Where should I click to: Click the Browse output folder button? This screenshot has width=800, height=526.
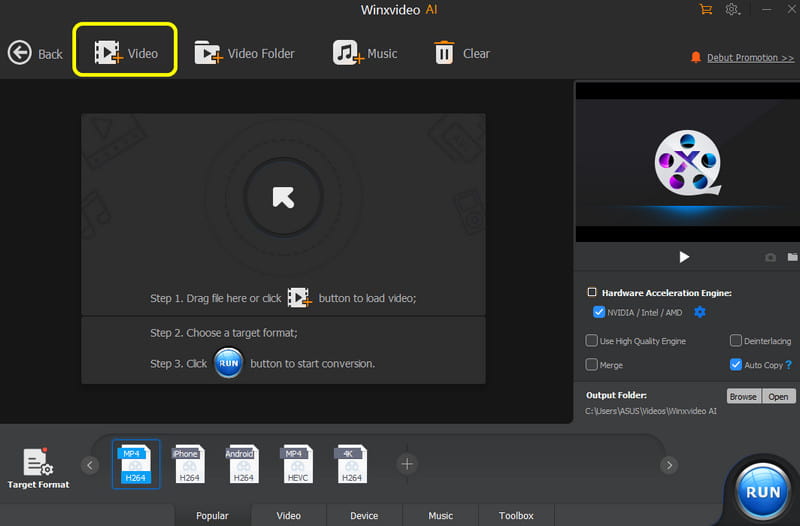(x=743, y=396)
